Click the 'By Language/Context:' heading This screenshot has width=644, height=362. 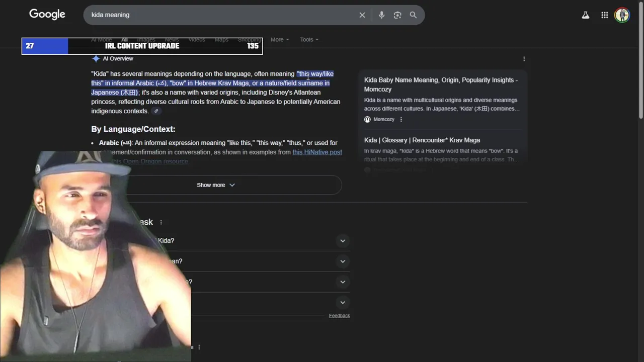[x=133, y=129]
